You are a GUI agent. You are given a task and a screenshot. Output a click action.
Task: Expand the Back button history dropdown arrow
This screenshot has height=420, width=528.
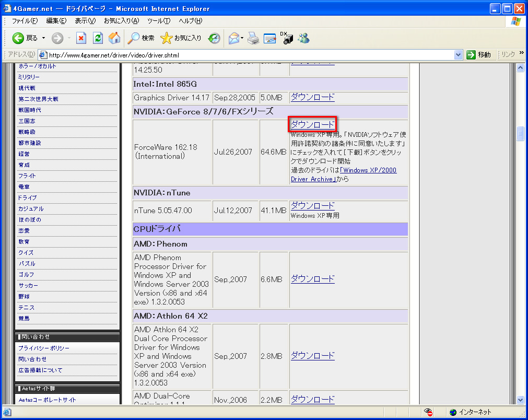coord(43,38)
